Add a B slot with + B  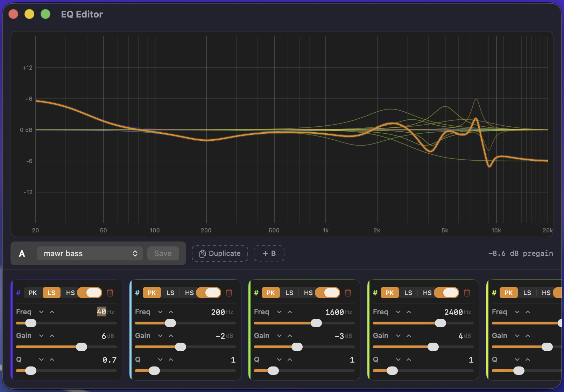coord(269,253)
